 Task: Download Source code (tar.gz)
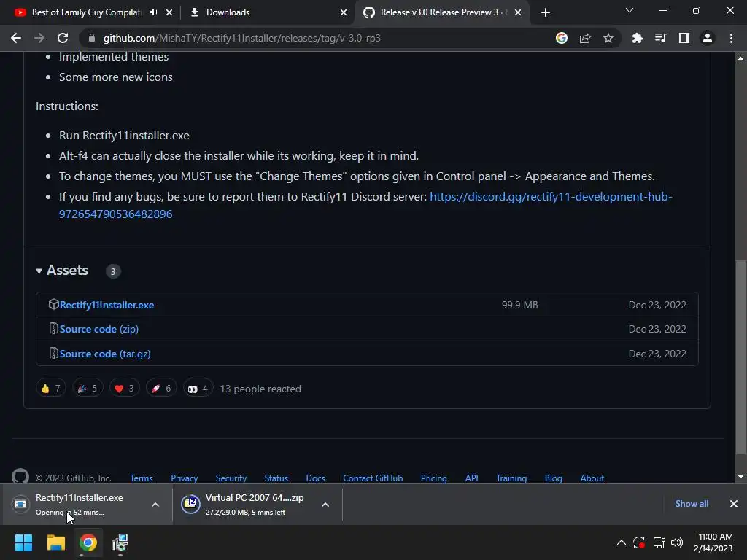coord(105,354)
